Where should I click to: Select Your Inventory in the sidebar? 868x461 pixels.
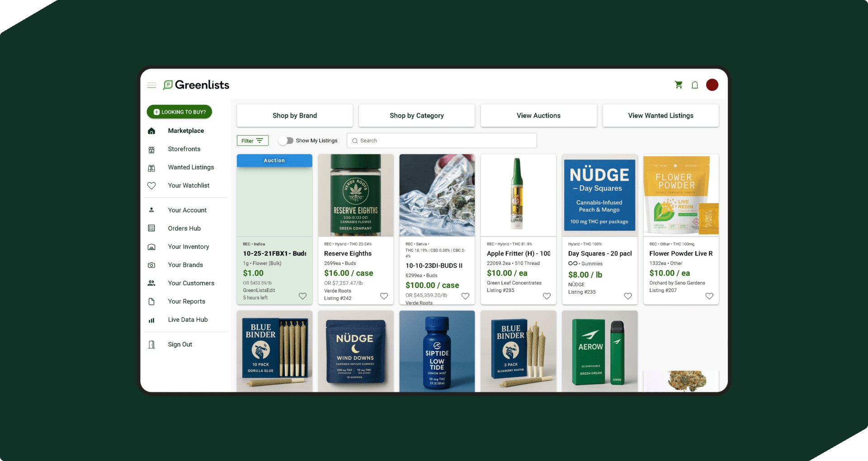189,247
